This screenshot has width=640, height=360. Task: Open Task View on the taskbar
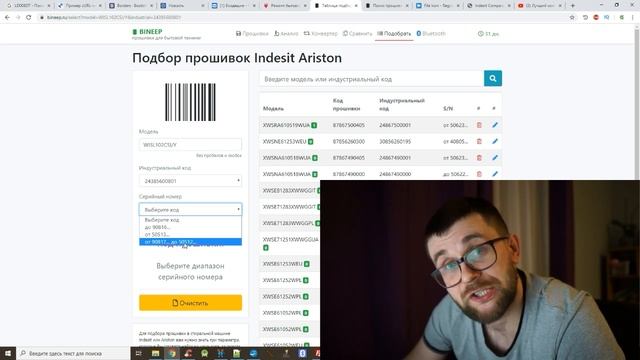point(138,353)
